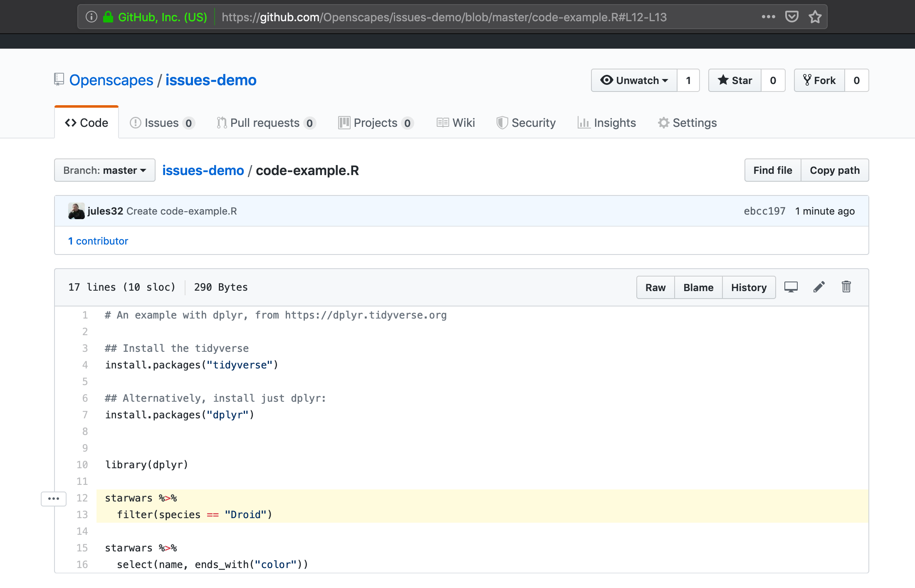
Task: Click the '## Install the tidyverse' comment
Action: tap(177, 348)
